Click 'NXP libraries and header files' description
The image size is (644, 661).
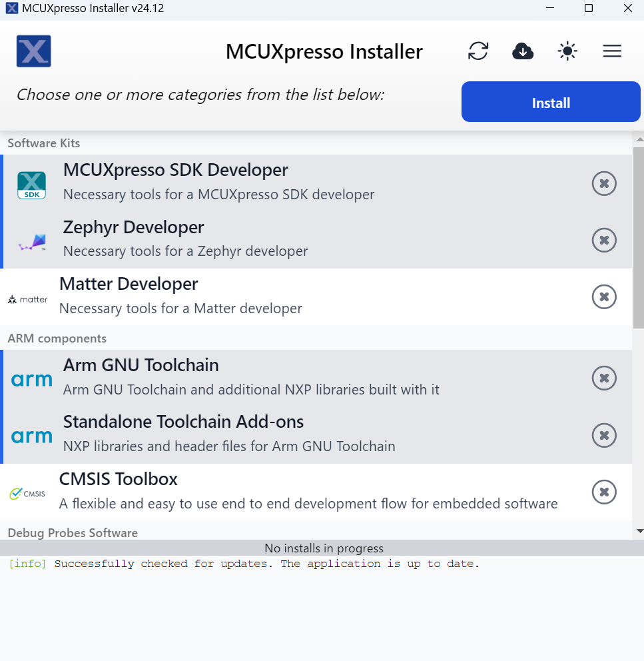229,446
